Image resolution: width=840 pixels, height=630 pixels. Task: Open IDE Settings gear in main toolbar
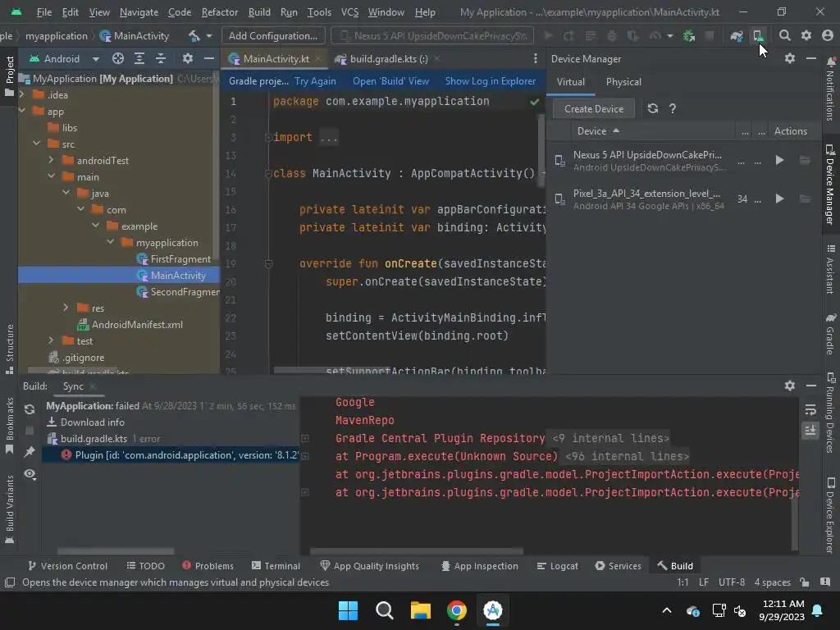(806, 36)
